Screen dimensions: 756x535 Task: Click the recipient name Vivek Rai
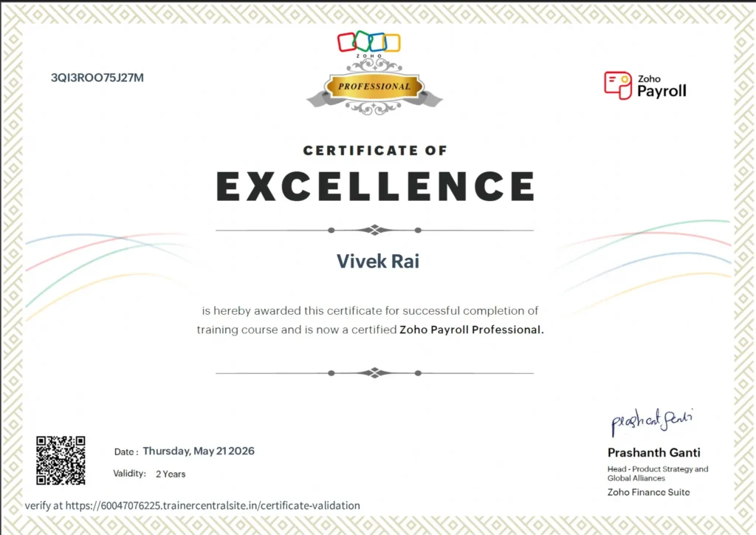(378, 261)
